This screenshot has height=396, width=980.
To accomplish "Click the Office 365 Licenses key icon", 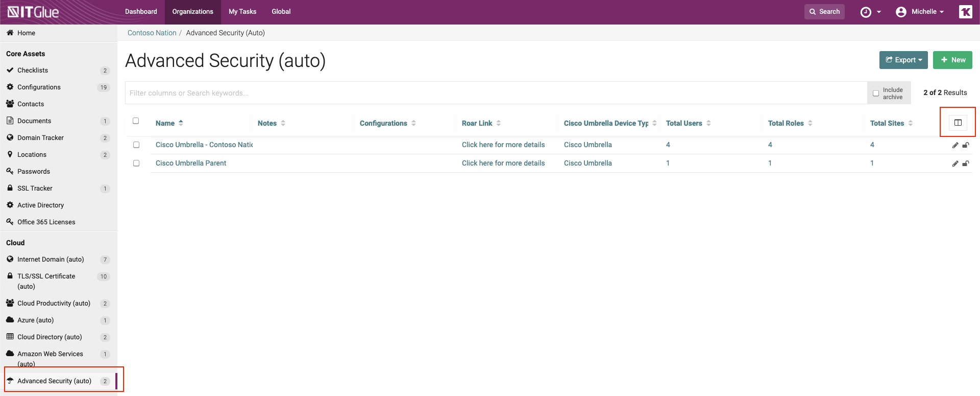I will tap(10, 222).
